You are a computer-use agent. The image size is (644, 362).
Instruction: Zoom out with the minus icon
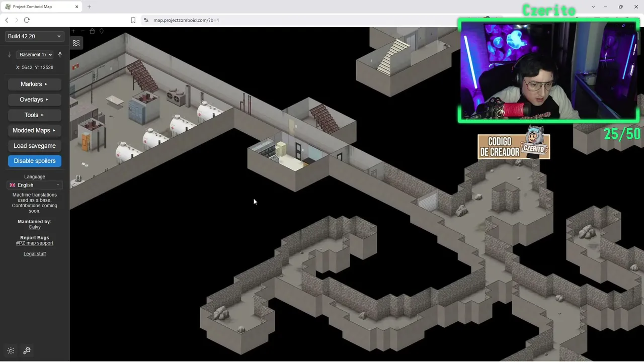point(83,31)
